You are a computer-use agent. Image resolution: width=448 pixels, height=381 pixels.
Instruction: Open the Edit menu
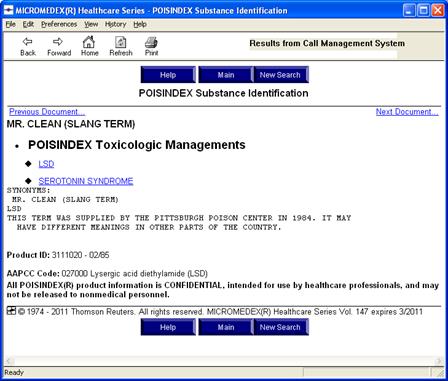click(28, 24)
